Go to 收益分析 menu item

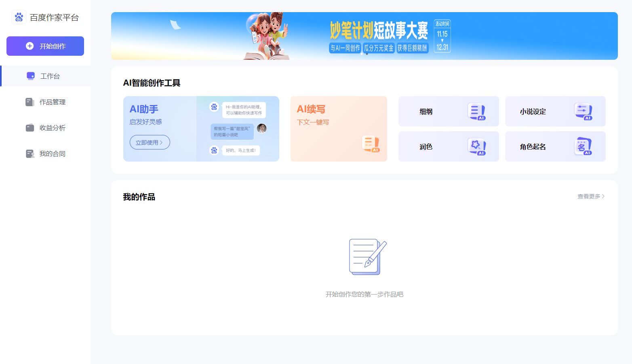click(x=45, y=128)
